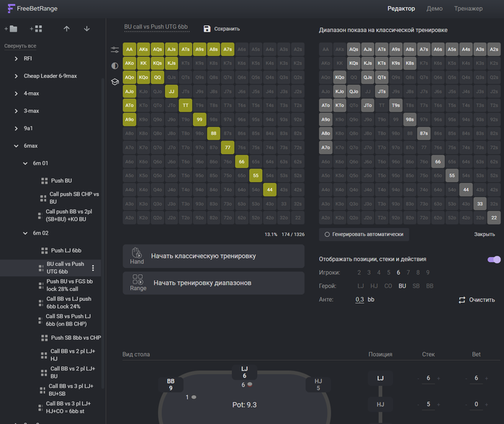This screenshot has width=504, height=424.
Task: Toggle the AA cell in the yellow range grid
Action: (x=129, y=49)
